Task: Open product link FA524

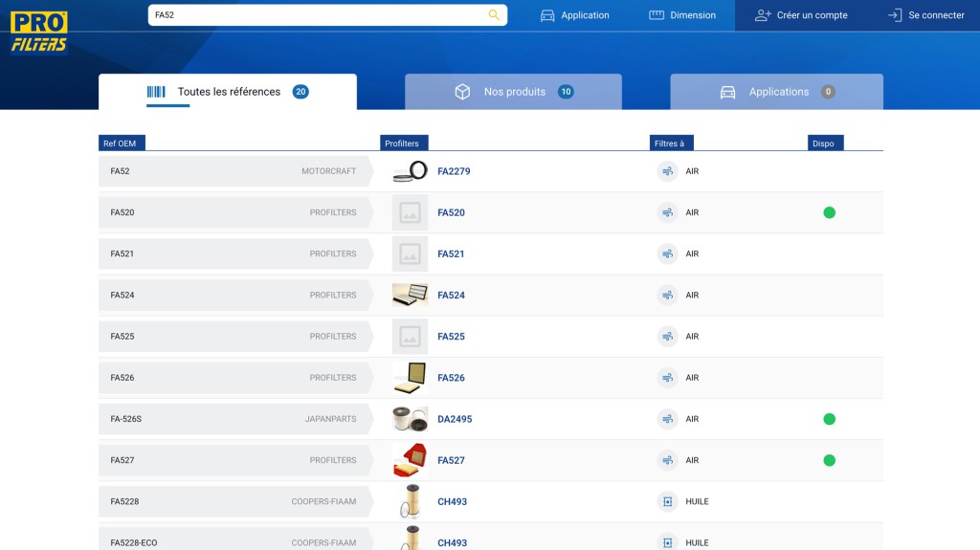Action: (x=452, y=295)
